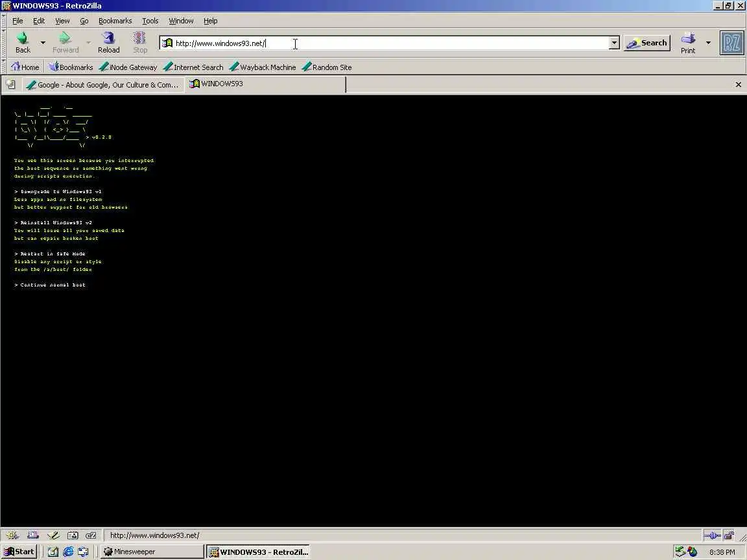Go to Home from the bookmarks toolbar
Viewport: 747px width, 560px height.
tap(25, 67)
